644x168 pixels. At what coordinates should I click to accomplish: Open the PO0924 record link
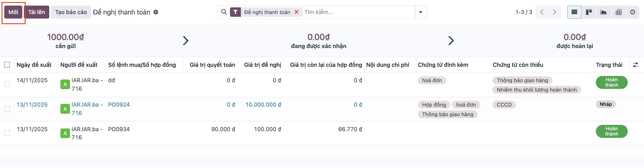pyautogui.click(x=119, y=105)
